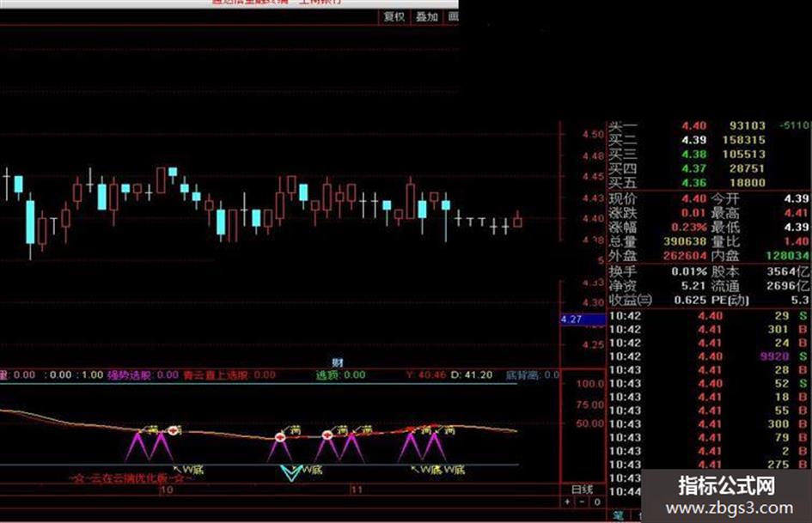This screenshot has height=523, width=812.
Task: Open the 日线 daily period selector
Action: (x=582, y=490)
